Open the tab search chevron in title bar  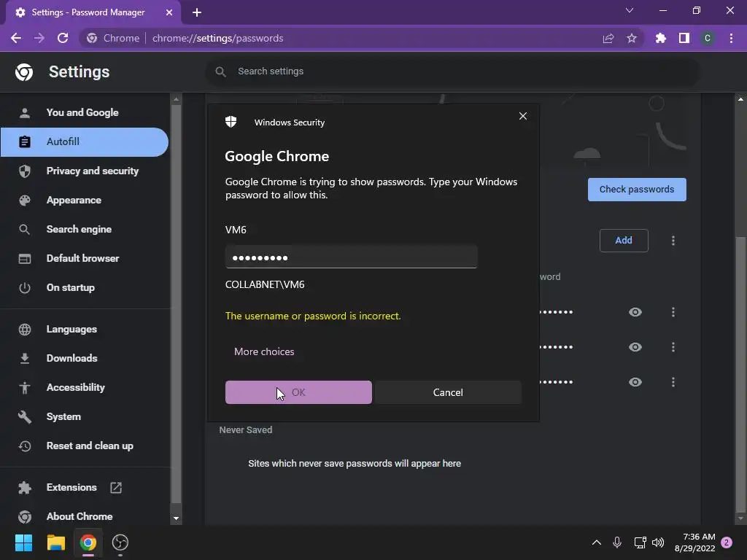coord(630,10)
